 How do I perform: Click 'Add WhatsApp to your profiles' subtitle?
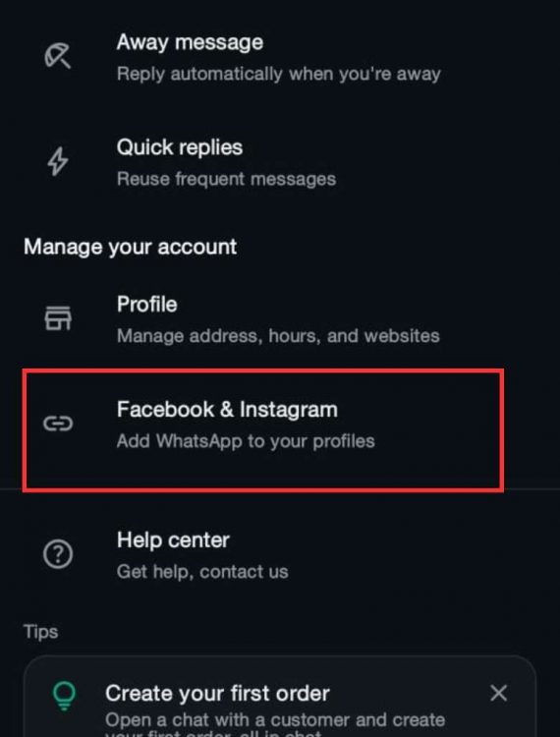pos(246,441)
